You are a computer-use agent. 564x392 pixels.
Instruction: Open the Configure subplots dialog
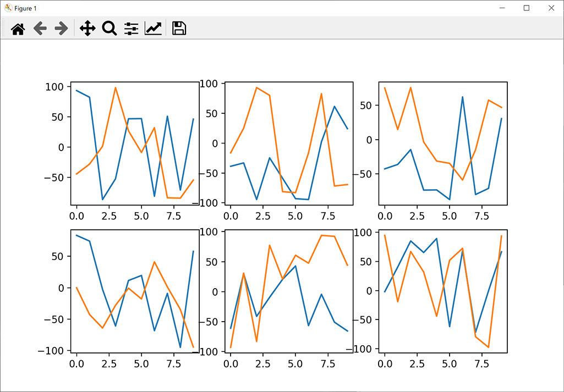point(132,29)
